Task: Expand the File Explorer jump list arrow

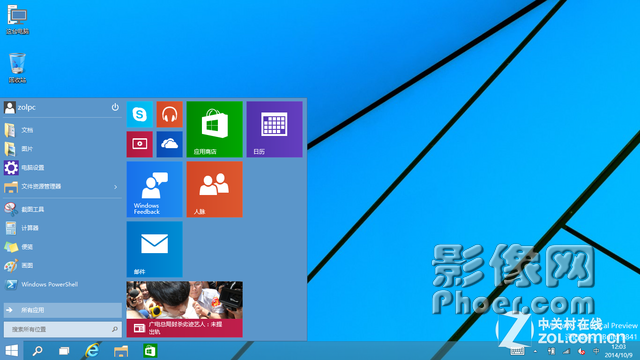Action: [116, 187]
